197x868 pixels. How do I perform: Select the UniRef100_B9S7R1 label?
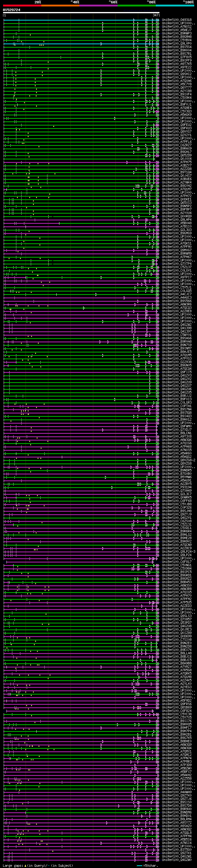pyautogui.click(x=177, y=54)
